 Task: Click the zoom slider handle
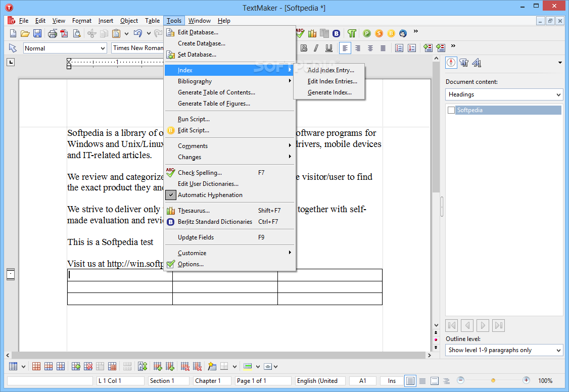coord(493,380)
